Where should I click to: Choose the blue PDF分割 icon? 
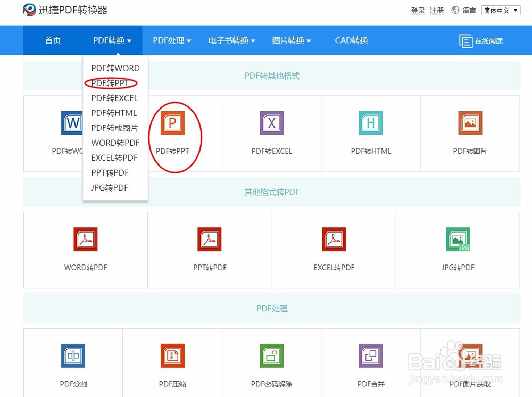(73, 355)
